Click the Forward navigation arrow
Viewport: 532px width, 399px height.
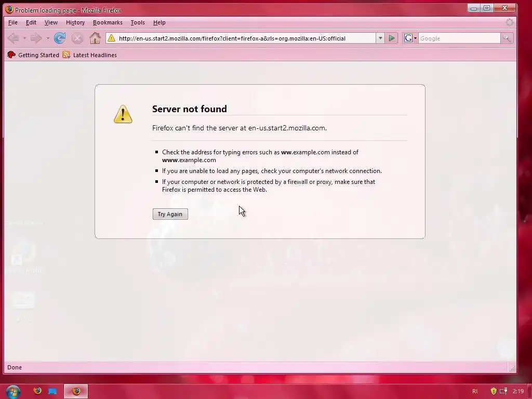[x=36, y=38]
